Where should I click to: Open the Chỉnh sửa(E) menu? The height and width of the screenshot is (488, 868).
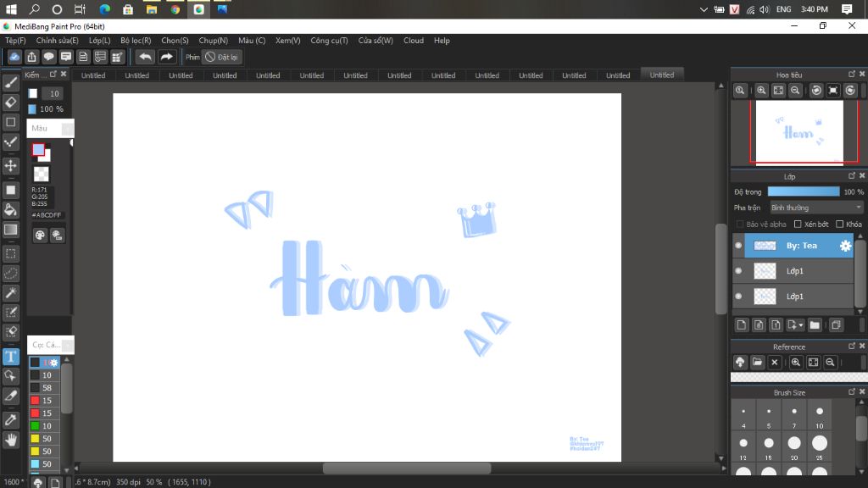(x=57, y=41)
